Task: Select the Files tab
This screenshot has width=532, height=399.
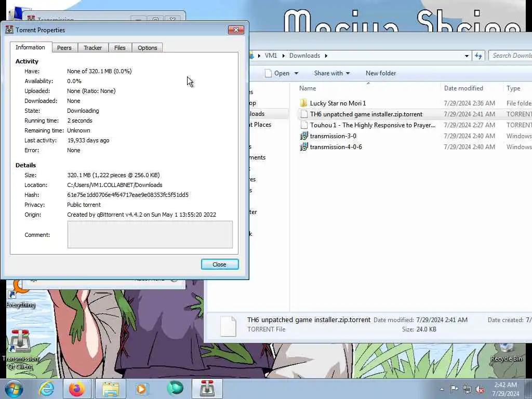Action: point(120,48)
